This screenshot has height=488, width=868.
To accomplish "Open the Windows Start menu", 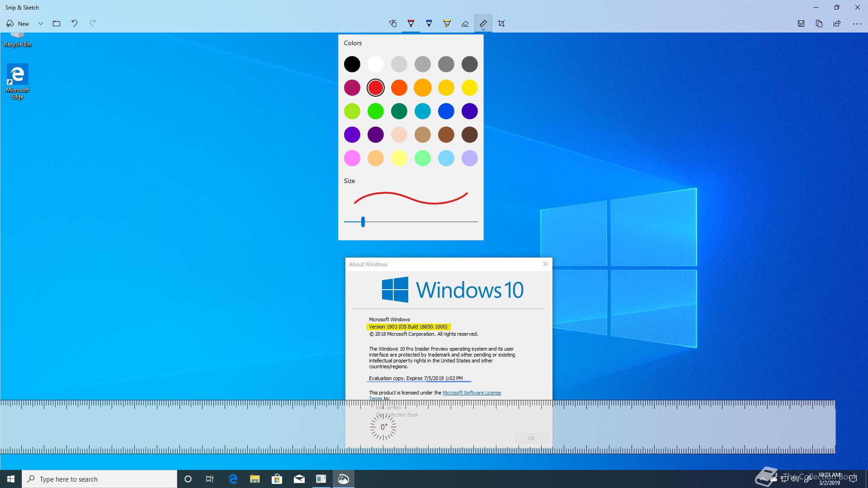I will tap(11, 479).
